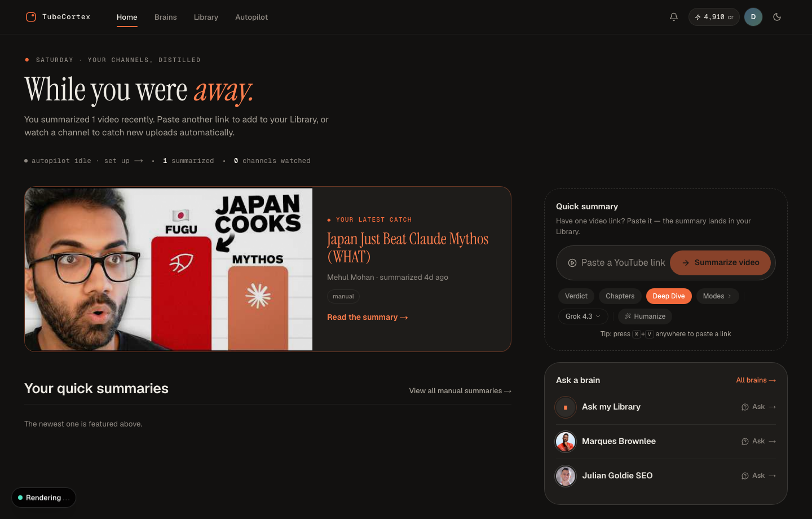Viewport: 812px width, 519px height.
Task: Click the TubeCortex logo icon
Action: click(x=31, y=17)
